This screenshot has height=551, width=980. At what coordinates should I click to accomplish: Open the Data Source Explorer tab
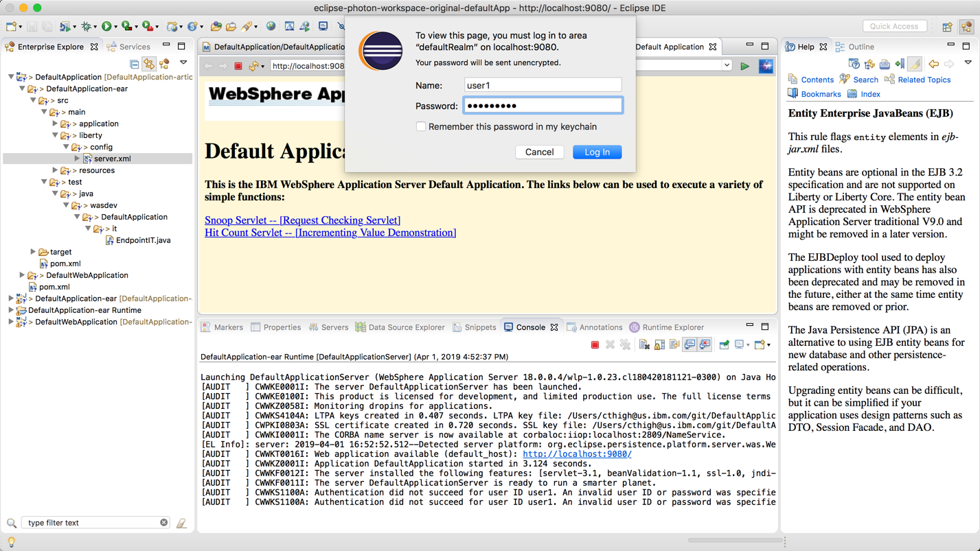pyautogui.click(x=400, y=327)
